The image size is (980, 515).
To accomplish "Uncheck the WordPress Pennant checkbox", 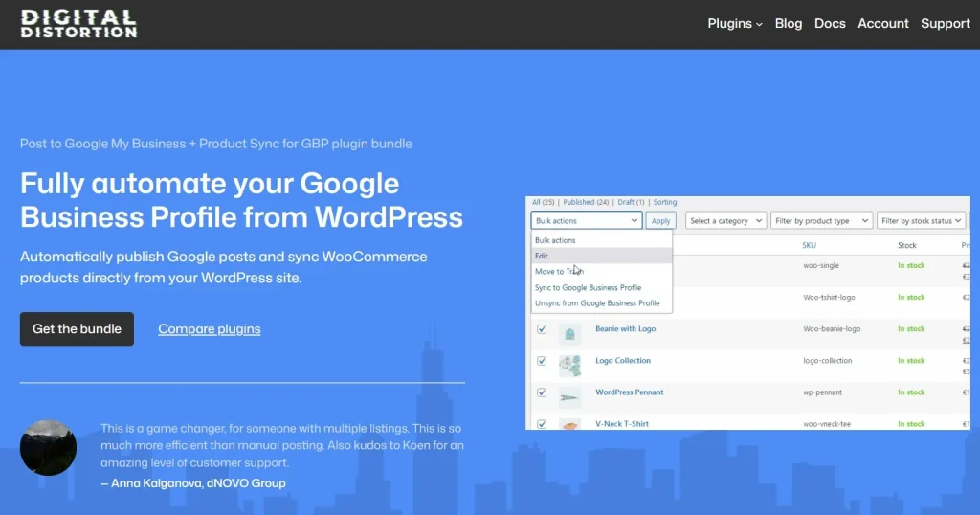I will coord(542,392).
